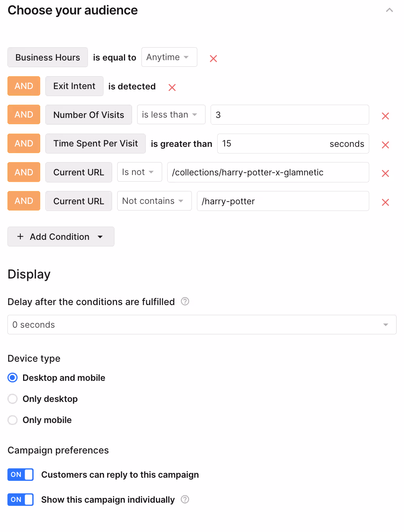This screenshot has width=404, height=532.
Task: Expand the '0 seconds' delay dropdown
Action: [x=202, y=325]
